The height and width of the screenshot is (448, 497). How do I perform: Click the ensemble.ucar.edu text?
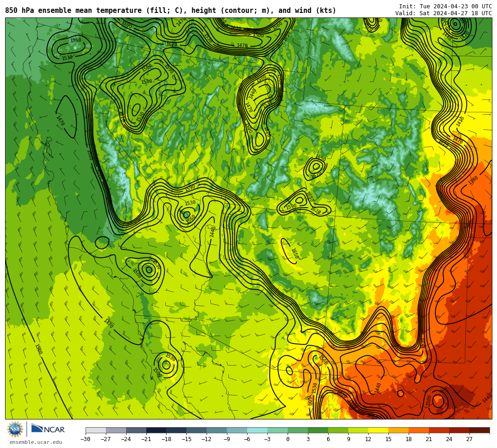[x=36, y=442]
